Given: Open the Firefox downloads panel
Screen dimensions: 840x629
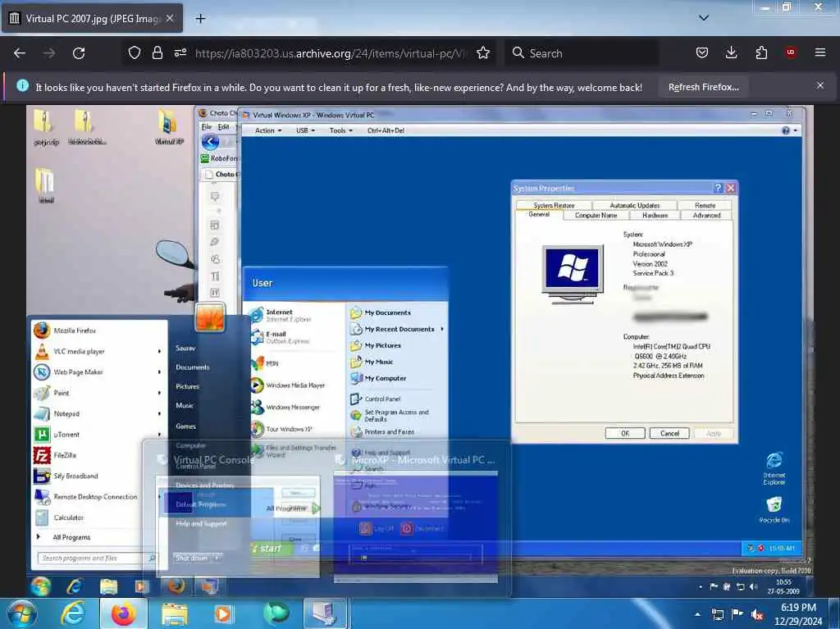Looking at the screenshot, I should click(731, 52).
